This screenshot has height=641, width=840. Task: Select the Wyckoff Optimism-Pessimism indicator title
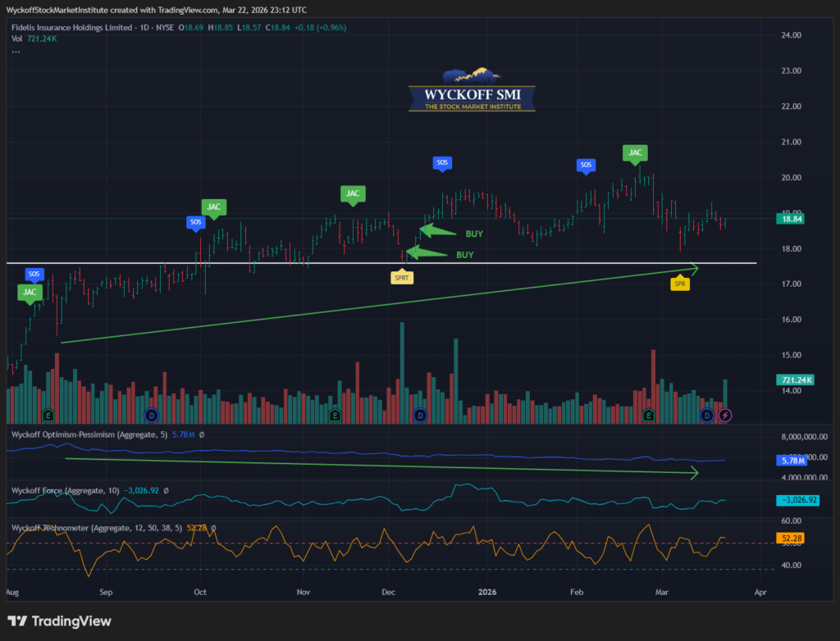click(86, 434)
